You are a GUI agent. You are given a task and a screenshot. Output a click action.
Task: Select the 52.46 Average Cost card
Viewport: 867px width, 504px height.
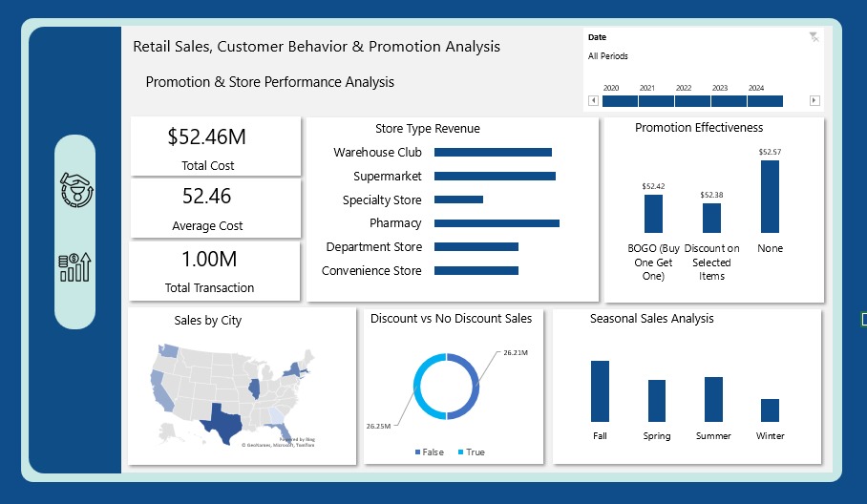coord(216,208)
